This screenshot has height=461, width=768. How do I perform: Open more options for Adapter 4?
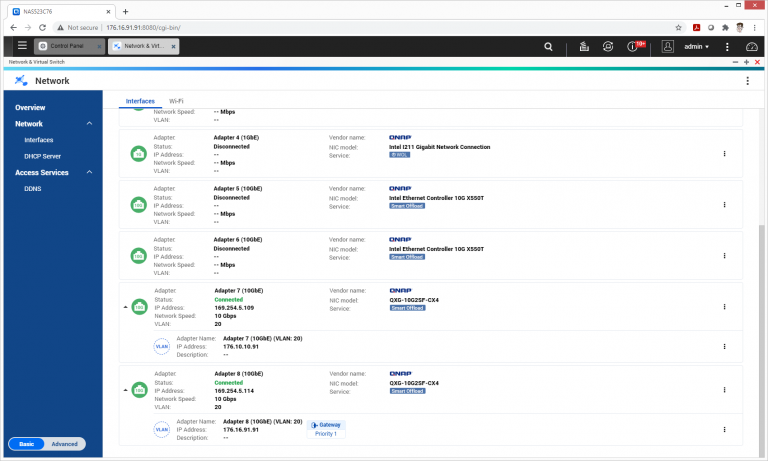[724, 154]
